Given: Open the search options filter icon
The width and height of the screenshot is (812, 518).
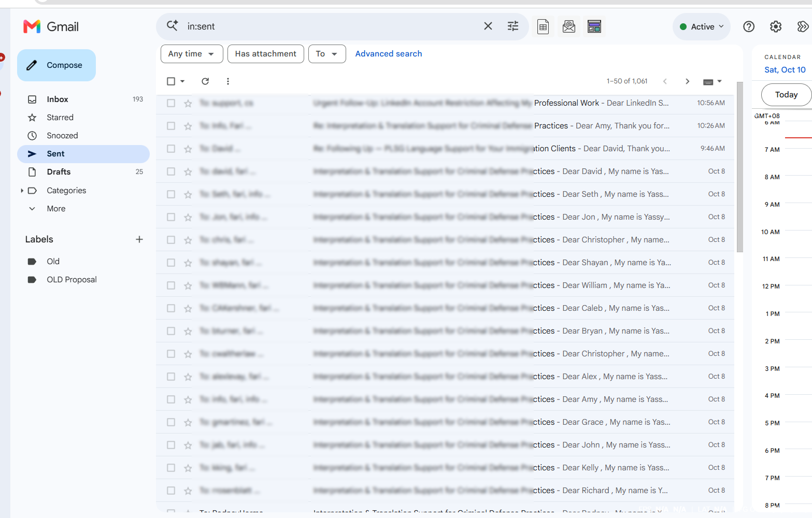Looking at the screenshot, I should pos(513,26).
